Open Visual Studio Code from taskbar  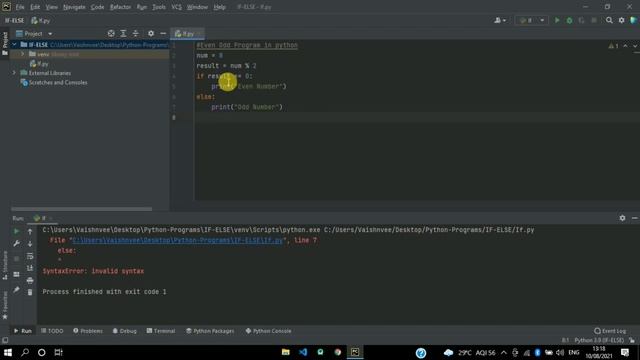click(x=303, y=352)
